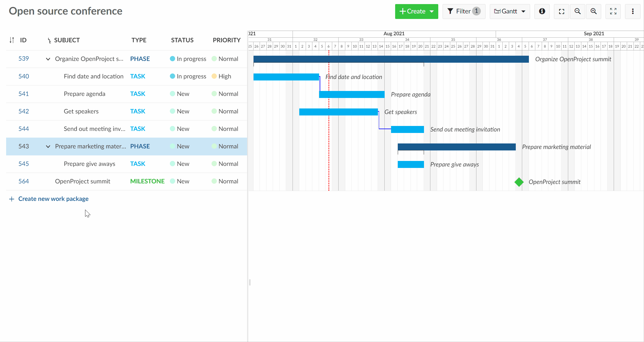Click the auto-zoom expand-arrows icon

point(613,11)
